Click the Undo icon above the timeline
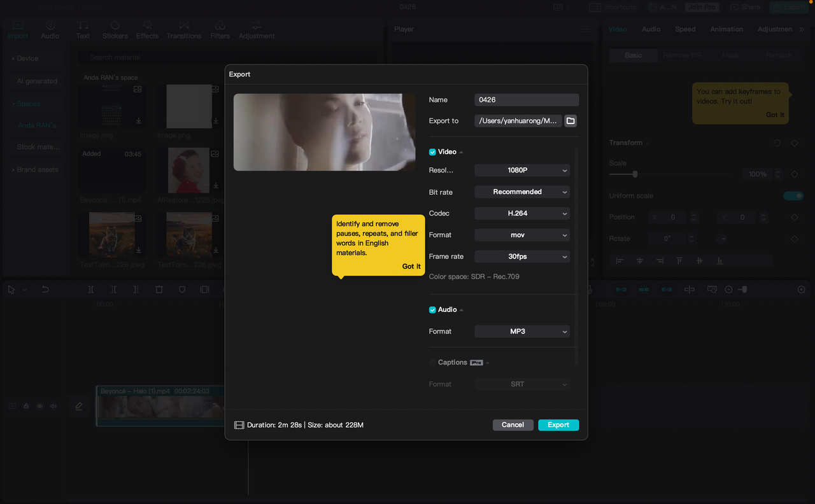This screenshot has height=504, width=815. click(x=45, y=289)
